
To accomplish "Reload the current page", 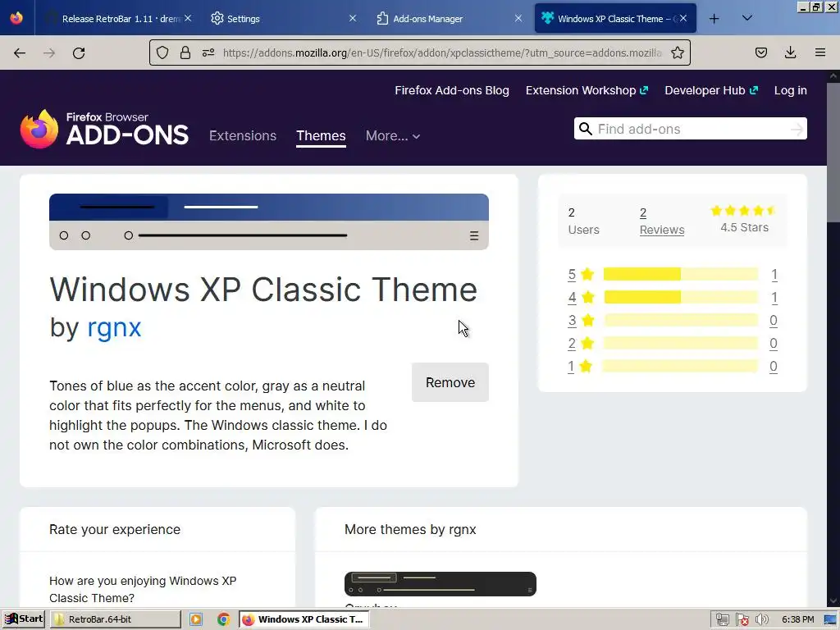I will pos(79,53).
